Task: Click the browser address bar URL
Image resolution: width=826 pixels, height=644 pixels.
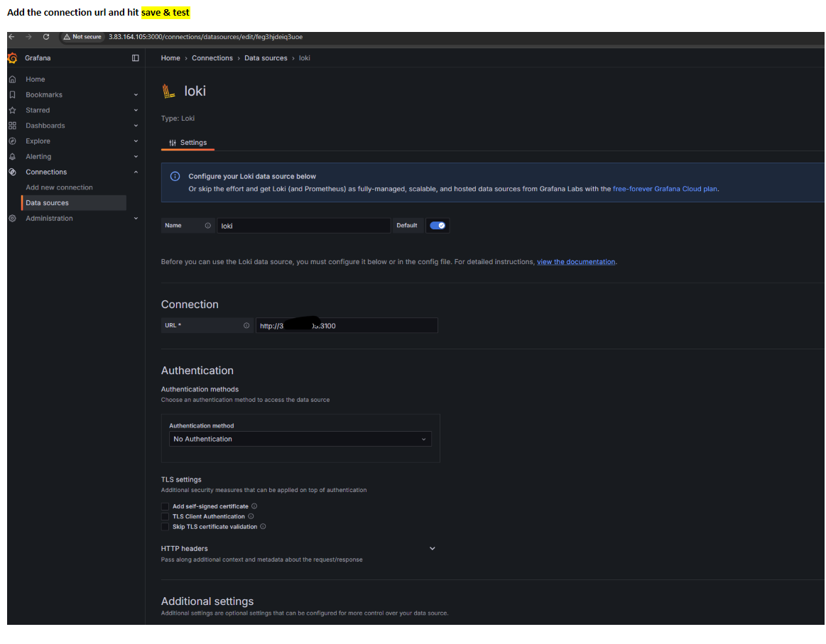Action: tap(205, 37)
